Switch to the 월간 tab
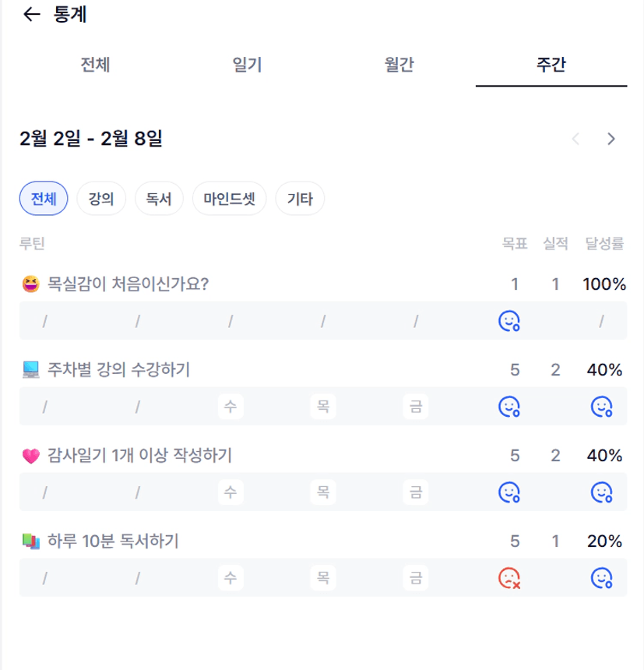The height and width of the screenshot is (670, 644). pyautogui.click(x=399, y=65)
